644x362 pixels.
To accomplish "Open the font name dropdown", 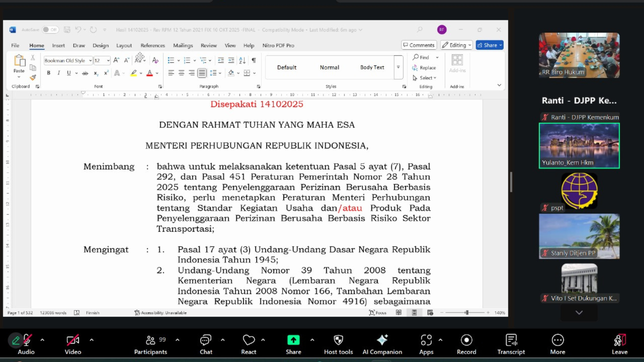I will tap(90, 61).
